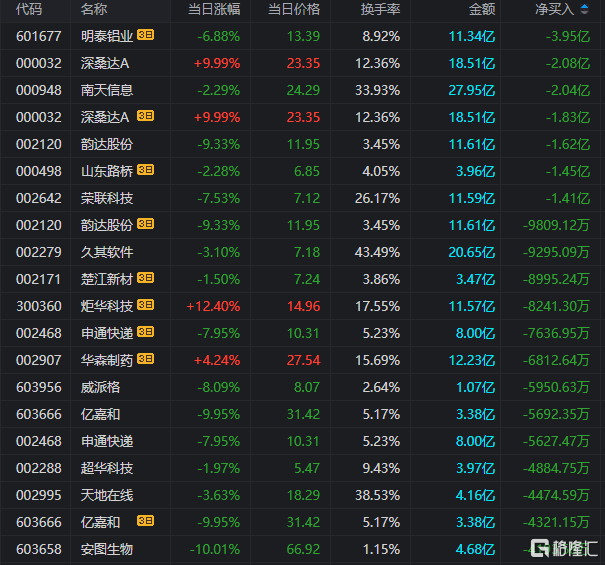Click net buy value -4321.15万
The width and height of the screenshot is (605, 565).
point(556,523)
